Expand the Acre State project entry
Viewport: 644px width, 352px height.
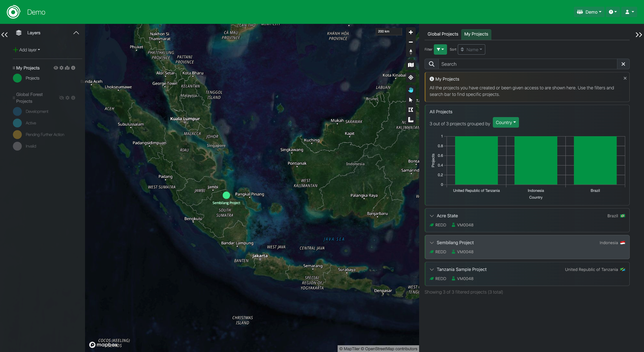tap(432, 216)
